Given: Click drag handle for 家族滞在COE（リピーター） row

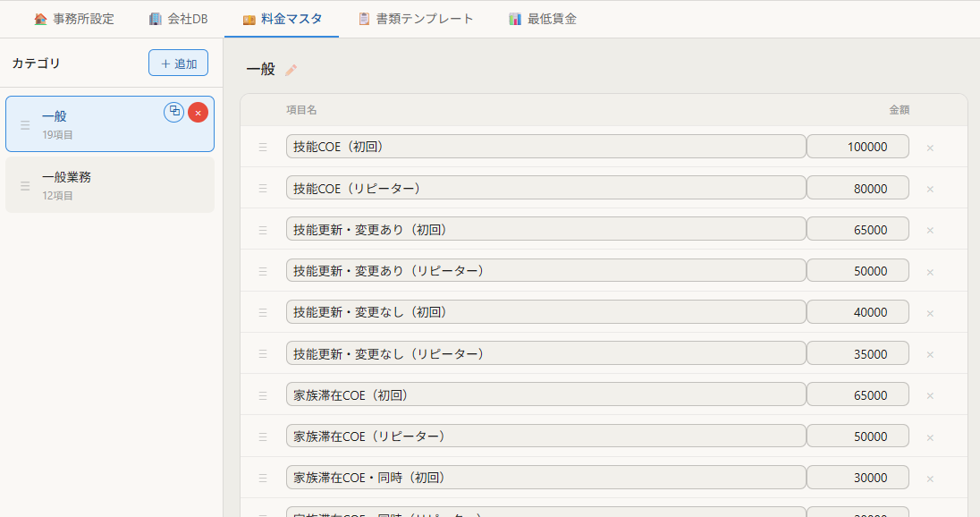Looking at the screenshot, I should point(263,437).
